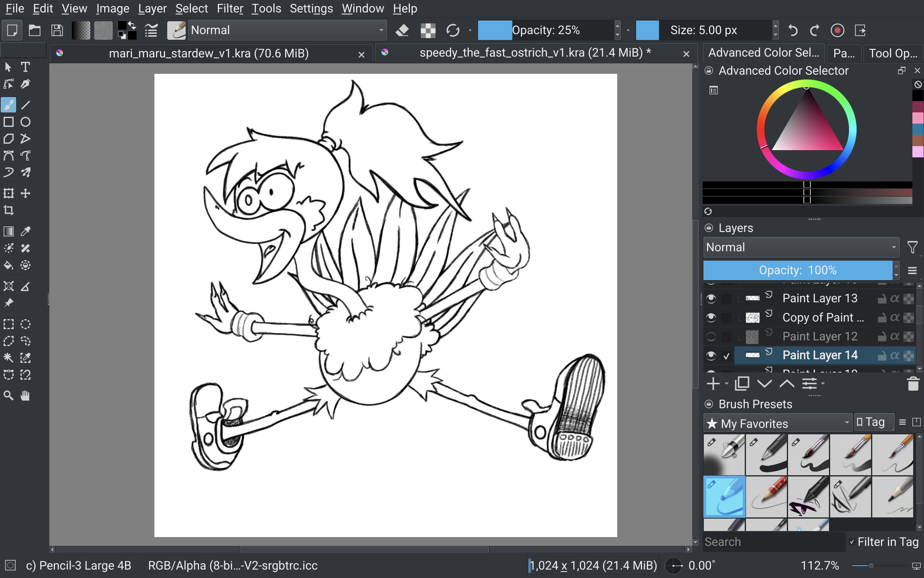Image resolution: width=924 pixels, height=578 pixels.
Task: Open the Filter menu
Action: [229, 8]
